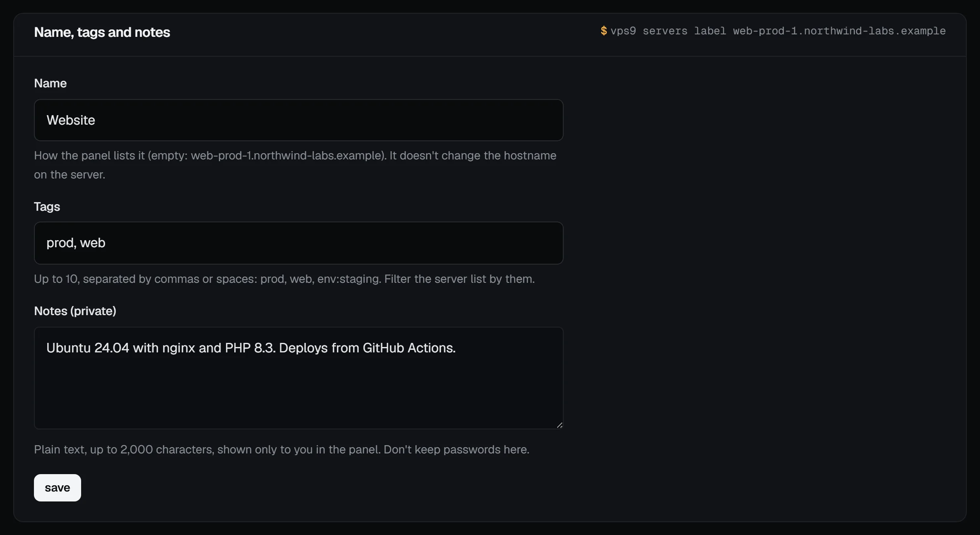The height and width of the screenshot is (535, 980).
Task: Click the save button
Action: 58,488
